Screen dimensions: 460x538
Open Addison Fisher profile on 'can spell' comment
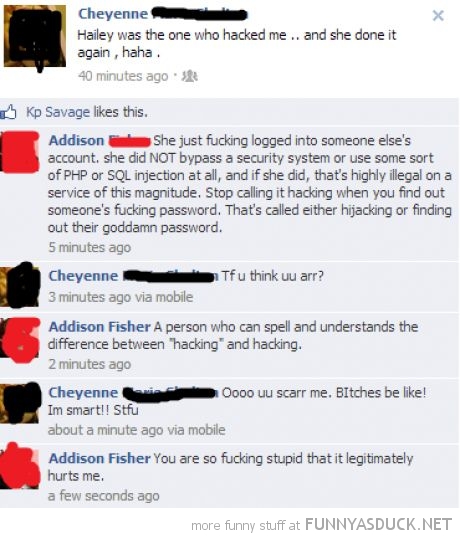coord(99,327)
